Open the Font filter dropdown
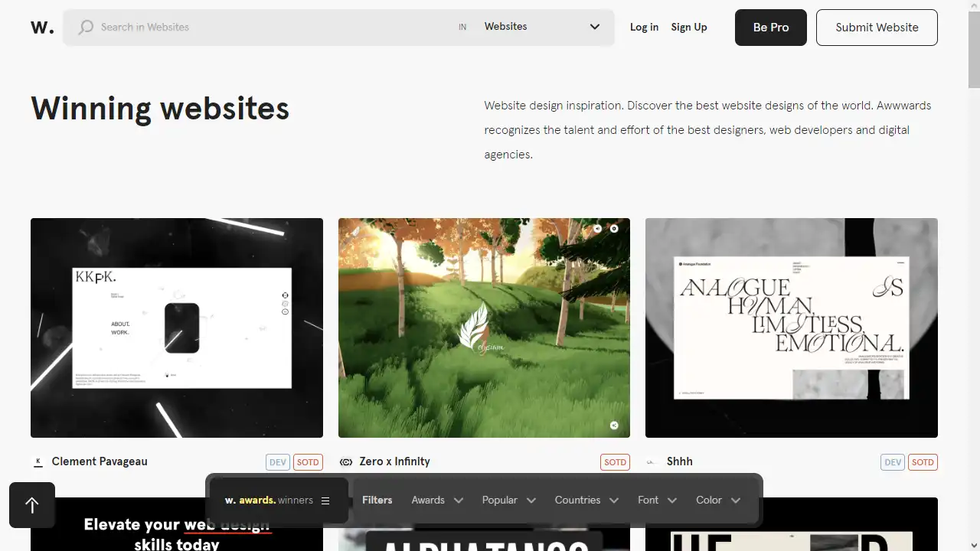Image resolution: width=980 pixels, height=551 pixels. coord(656,500)
